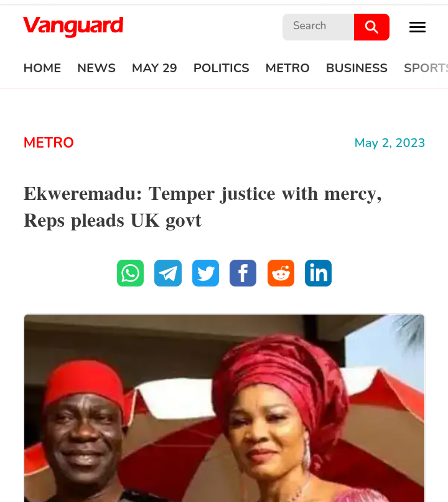Open the hamburger menu
The height and width of the screenshot is (502, 448).
click(x=418, y=27)
